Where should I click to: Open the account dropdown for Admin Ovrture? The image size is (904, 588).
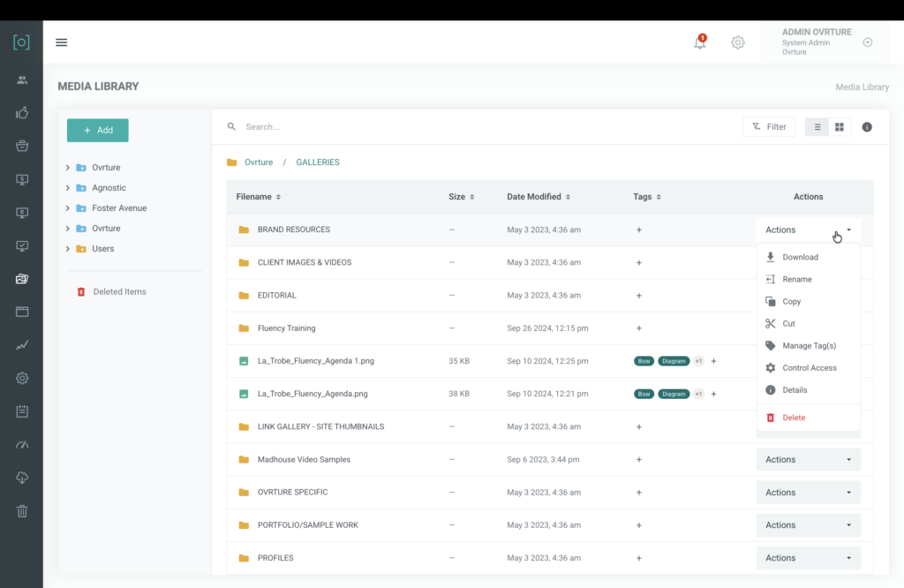tap(867, 41)
